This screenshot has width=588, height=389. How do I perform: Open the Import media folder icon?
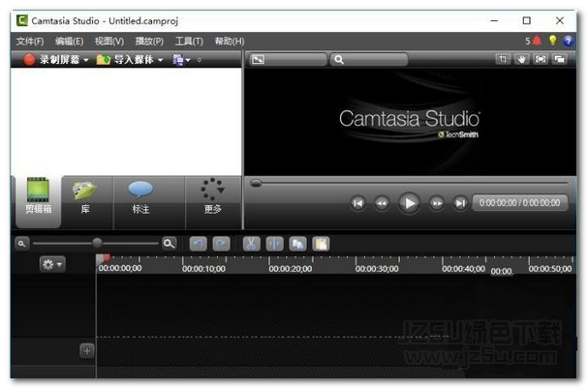pyautogui.click(x=103, y=60)
